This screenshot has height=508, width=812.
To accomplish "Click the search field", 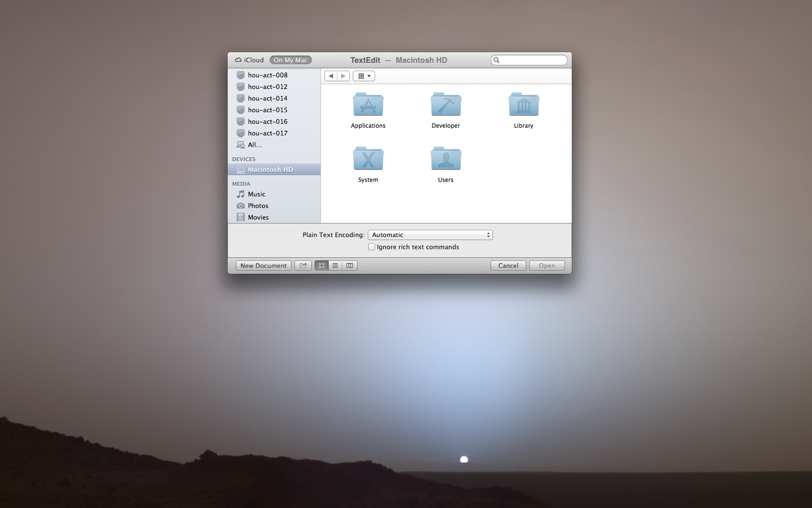I will [529, 60].
